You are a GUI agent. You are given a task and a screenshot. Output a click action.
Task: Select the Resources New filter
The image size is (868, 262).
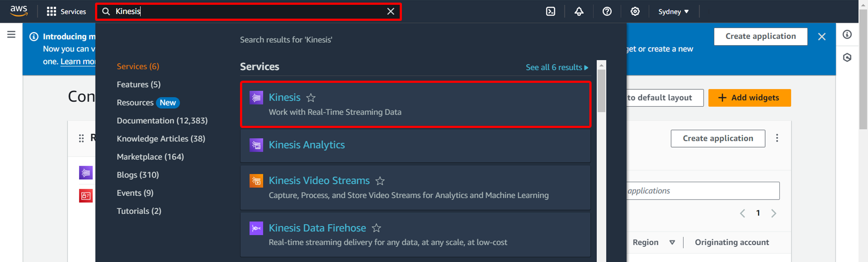tap(148, 103)
